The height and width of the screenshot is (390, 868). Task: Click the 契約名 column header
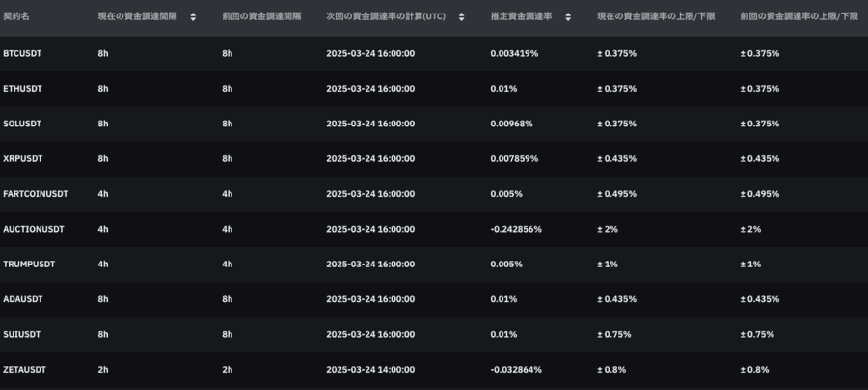(x=16, y=16)
